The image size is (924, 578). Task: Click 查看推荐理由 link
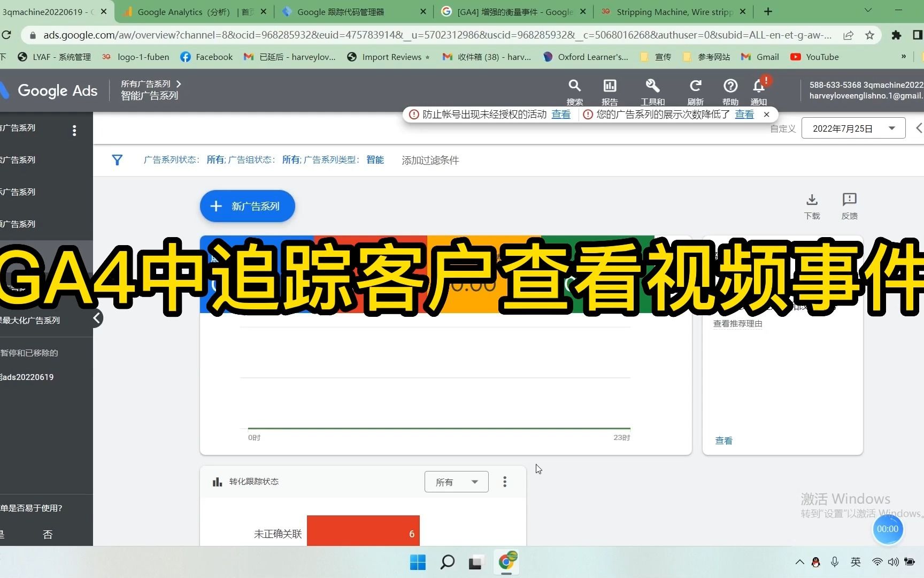pyautogui.click(x=737, y=324)
